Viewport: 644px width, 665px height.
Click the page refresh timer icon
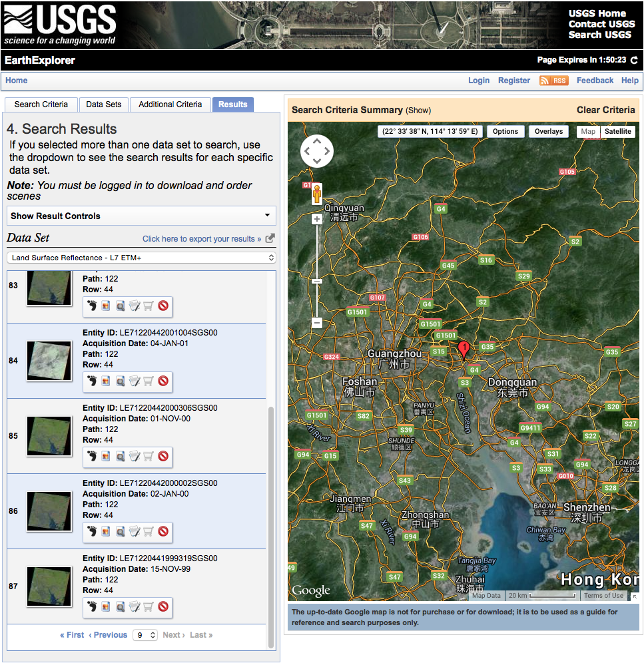pyautogui.click(x=634, y=60)
